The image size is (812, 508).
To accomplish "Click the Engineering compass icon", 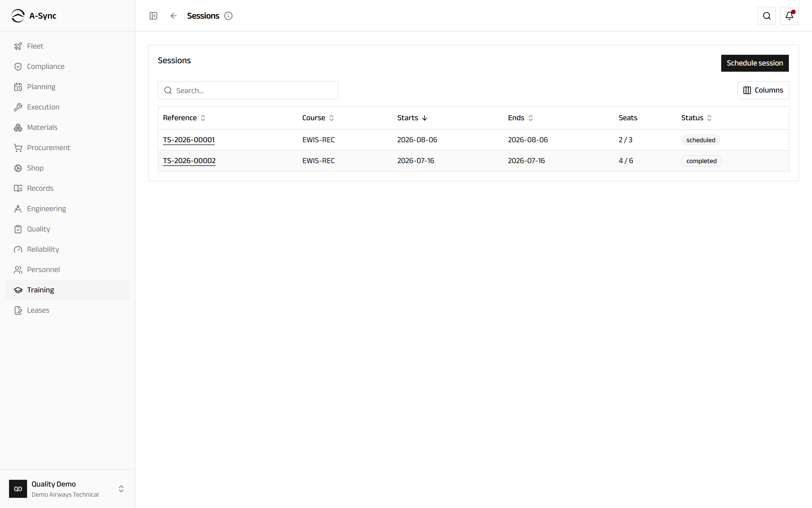I will [x=18, y=209].
